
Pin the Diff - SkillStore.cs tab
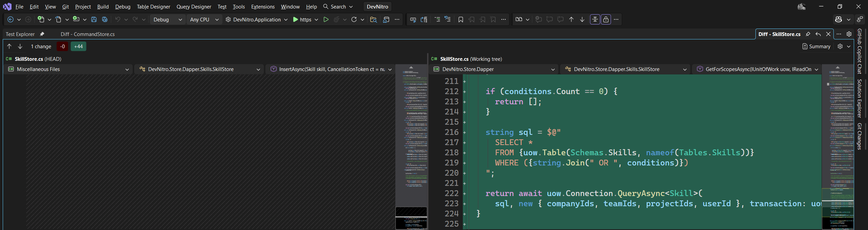click(x=808, y=34)
